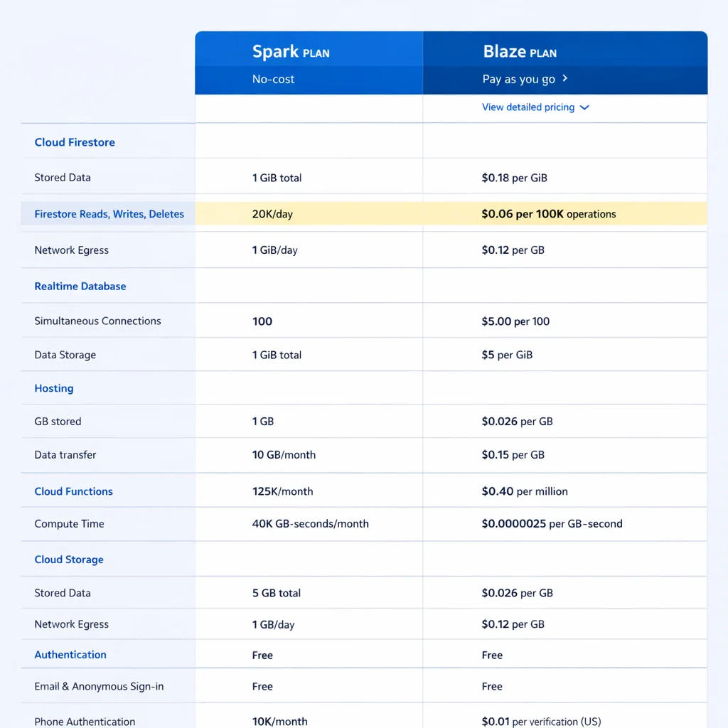Open the Authentication section heading
Screen dimensions: 728x728
point(70,655)
